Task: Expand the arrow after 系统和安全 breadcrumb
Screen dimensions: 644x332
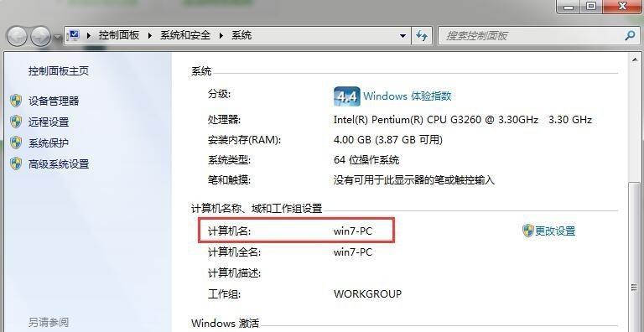Action: click(x=221, y=35)
